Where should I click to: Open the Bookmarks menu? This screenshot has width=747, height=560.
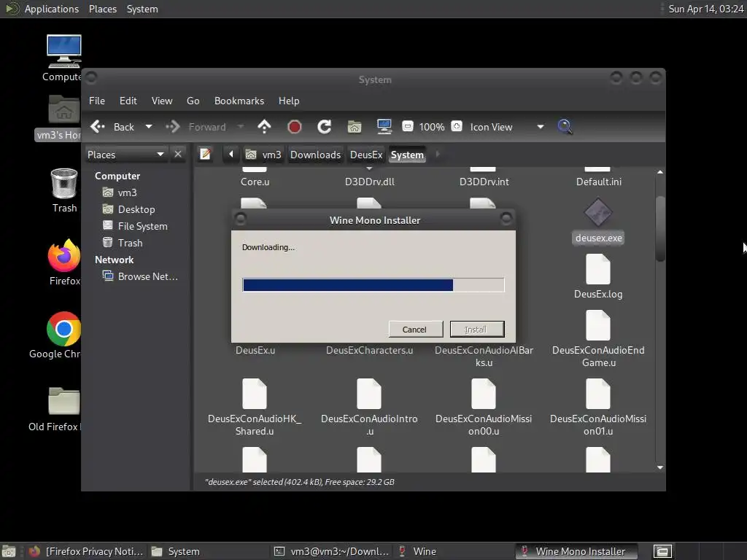click(x=239, y=101)
